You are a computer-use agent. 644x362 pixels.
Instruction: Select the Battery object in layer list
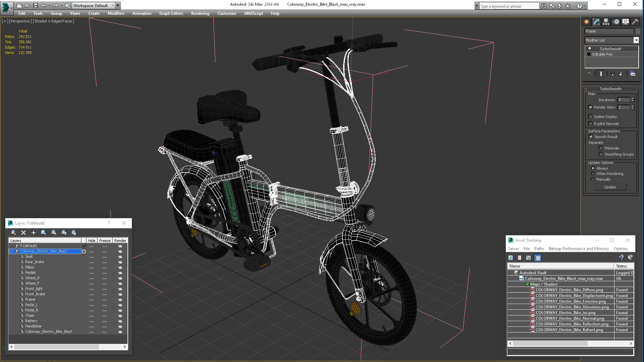coord(31,321)
